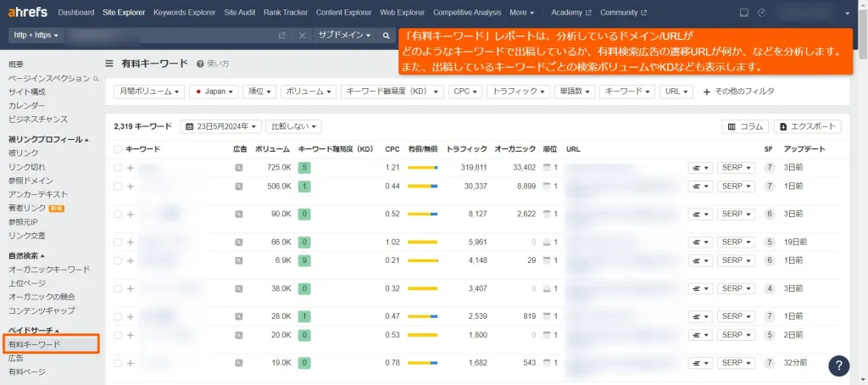
Task: Add the 19.0K row keyword with its plus icon
Action: [131, 363]
